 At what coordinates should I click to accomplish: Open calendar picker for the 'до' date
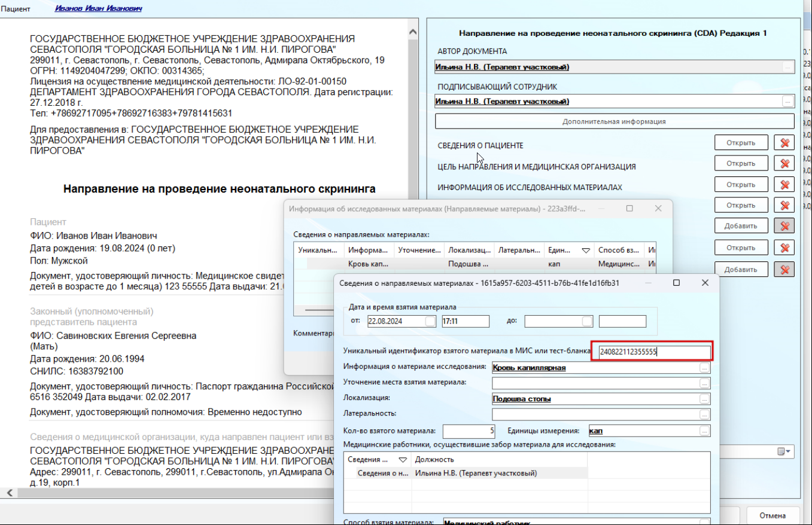click(587, 321)
